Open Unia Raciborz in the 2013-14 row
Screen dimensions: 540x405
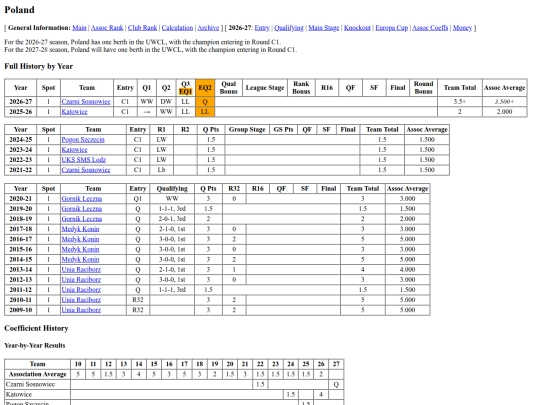point(81,270)
